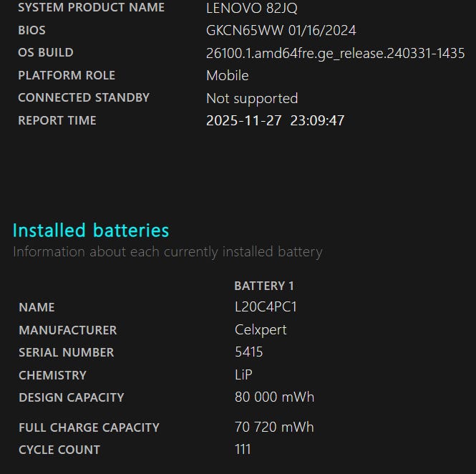Viewport: 476px width, 474px height.
Task: Click the LiP chemistry value
Action: tap(243, 375)
